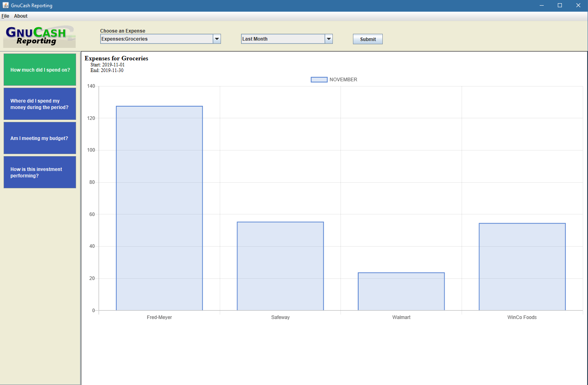Image resolution: width=588 pixels, height=385 pixels.
Task: Minimize the GnuCash Reporting window
Action: [541, 5]
